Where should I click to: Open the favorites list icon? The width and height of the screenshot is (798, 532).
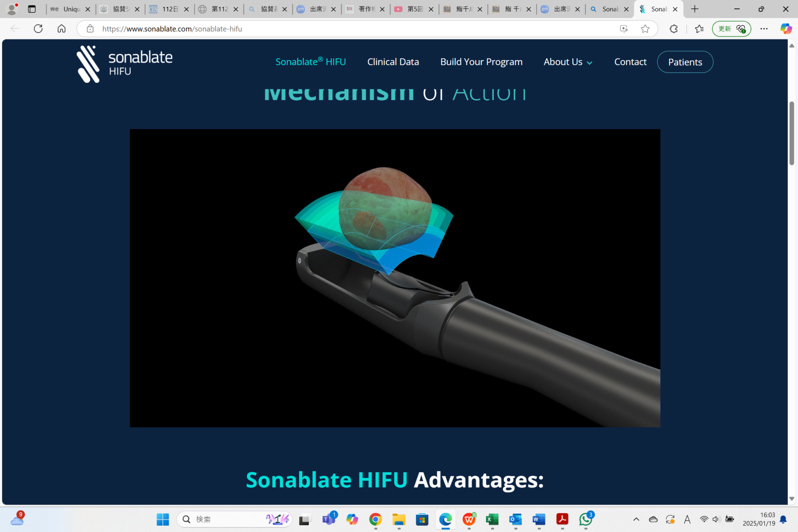tap(699, 29)
